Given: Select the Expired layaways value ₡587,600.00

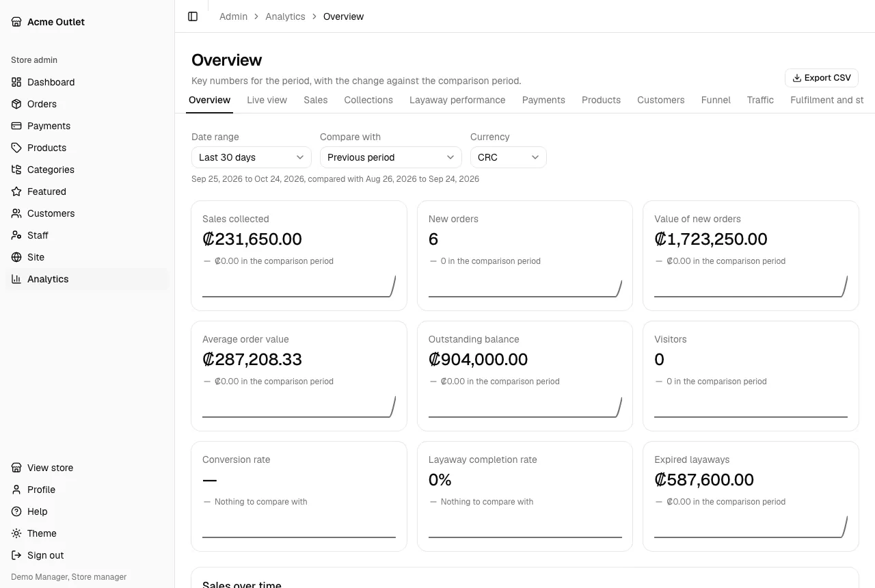Looking at the screenshot, I should [704, 480].
